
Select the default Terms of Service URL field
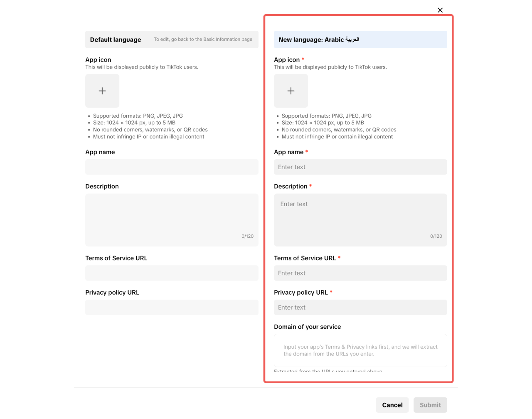(172, 273)
